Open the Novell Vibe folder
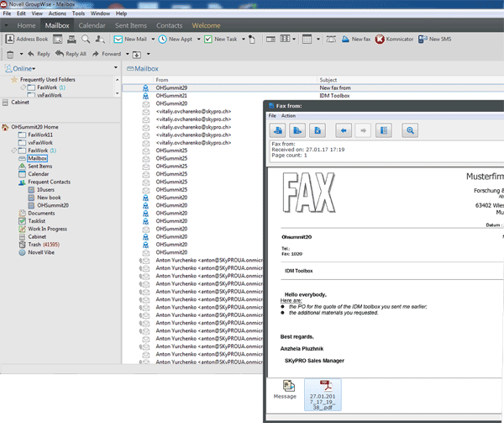 (41, 252)
